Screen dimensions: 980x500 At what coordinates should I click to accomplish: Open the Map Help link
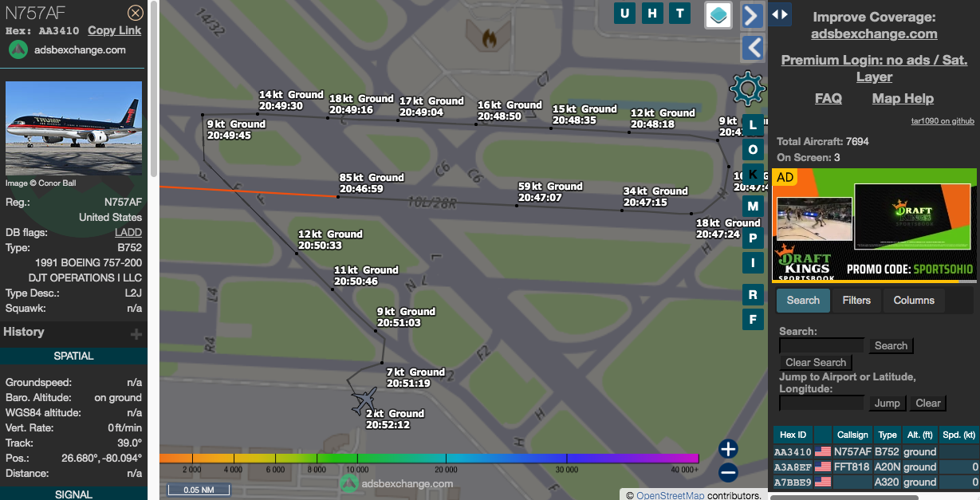point(903,98)
